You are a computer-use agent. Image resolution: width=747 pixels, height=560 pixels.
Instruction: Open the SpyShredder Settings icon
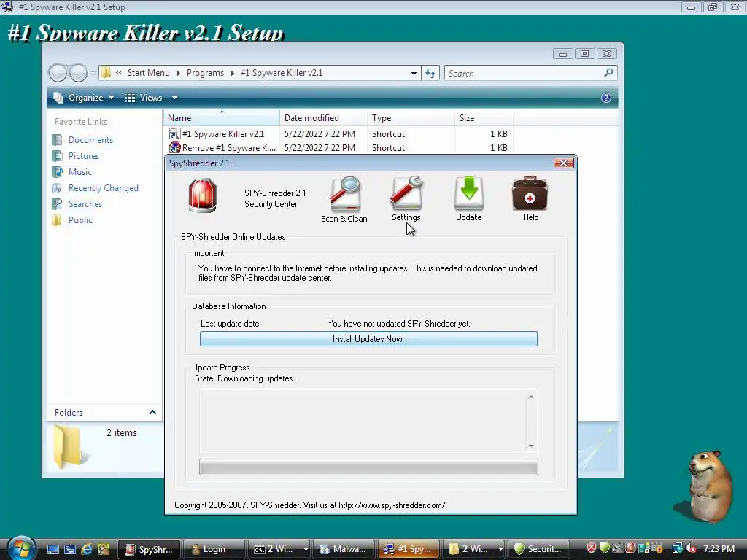(x=406, y=199)
